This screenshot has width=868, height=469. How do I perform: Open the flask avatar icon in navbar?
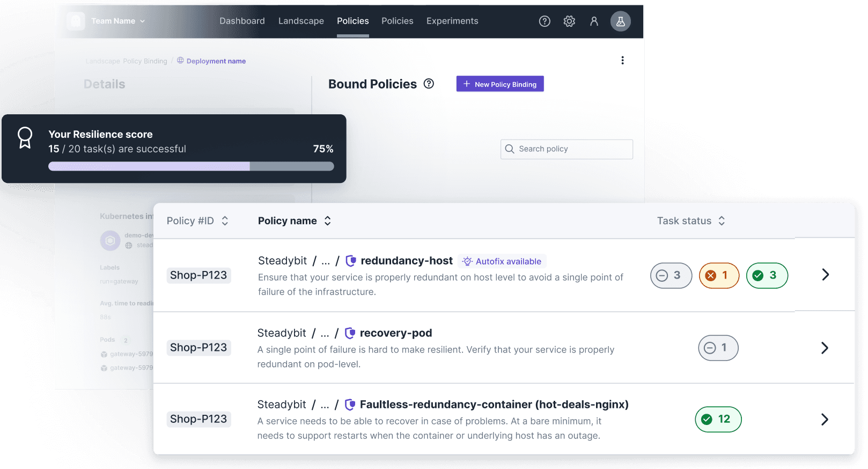pyautogui.click(x=621, y=21)
